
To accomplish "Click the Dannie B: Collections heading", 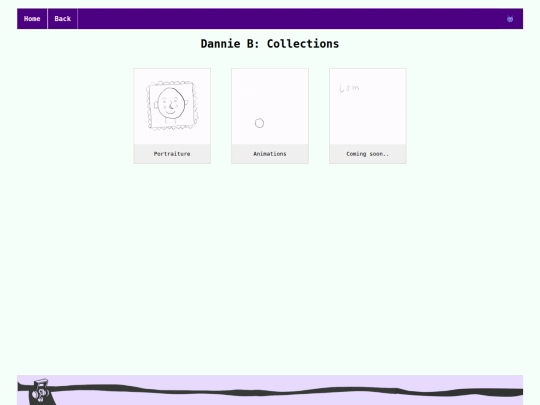I will click(x=270, y=44).
